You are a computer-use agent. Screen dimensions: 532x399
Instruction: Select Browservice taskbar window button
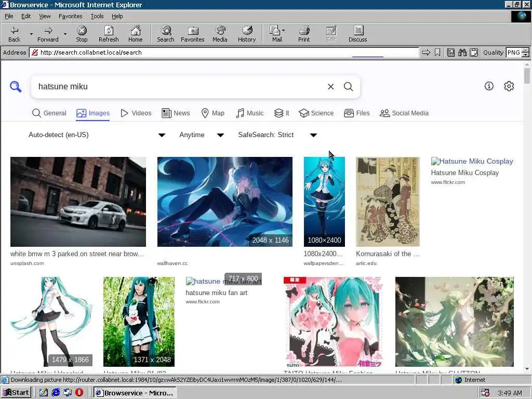tap(135, 393)
